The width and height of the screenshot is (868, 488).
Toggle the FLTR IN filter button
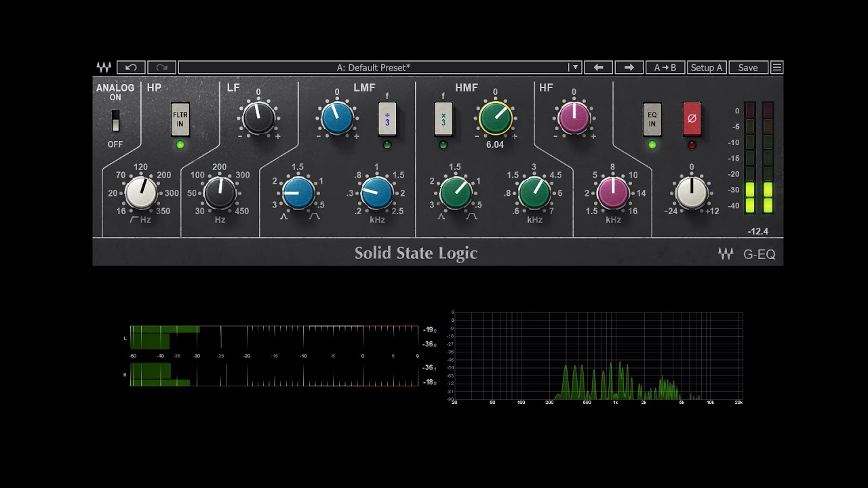coord(180,119)
